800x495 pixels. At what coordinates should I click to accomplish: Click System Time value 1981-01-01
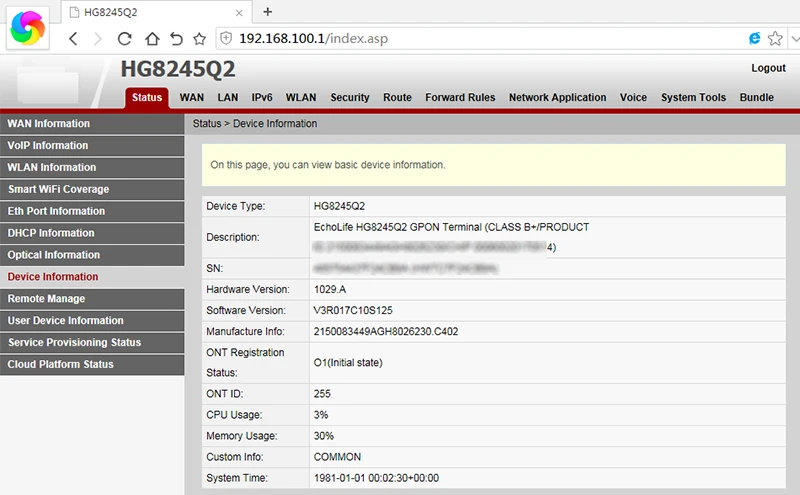tap(376, 478)
